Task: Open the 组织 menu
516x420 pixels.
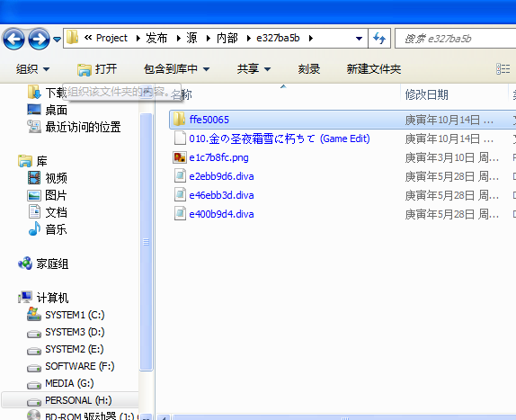Action: tap(32, 69)
